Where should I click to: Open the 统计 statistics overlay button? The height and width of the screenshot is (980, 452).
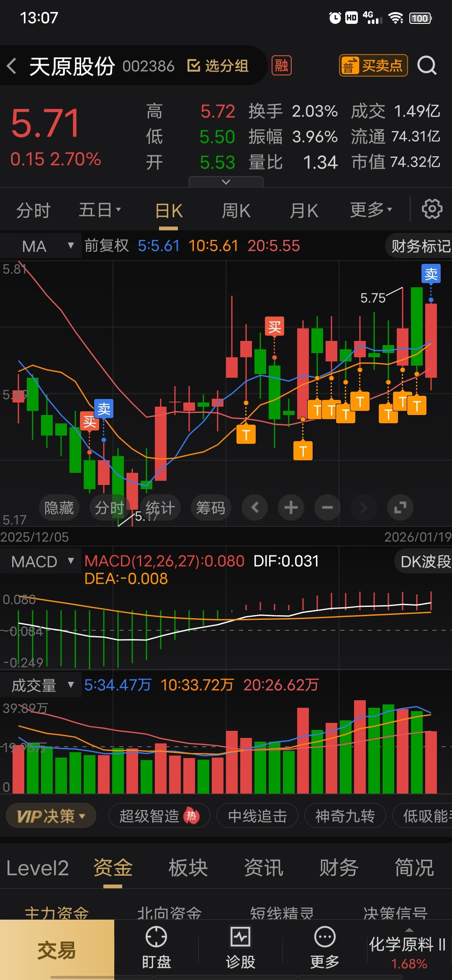coord(160,508)
